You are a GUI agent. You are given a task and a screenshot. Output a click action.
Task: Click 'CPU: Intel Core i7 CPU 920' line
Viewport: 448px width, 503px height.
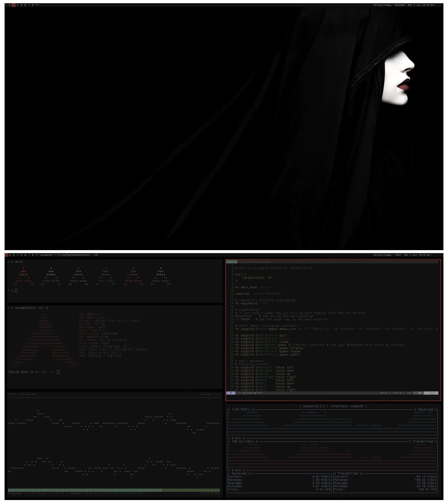pos(113,349)
